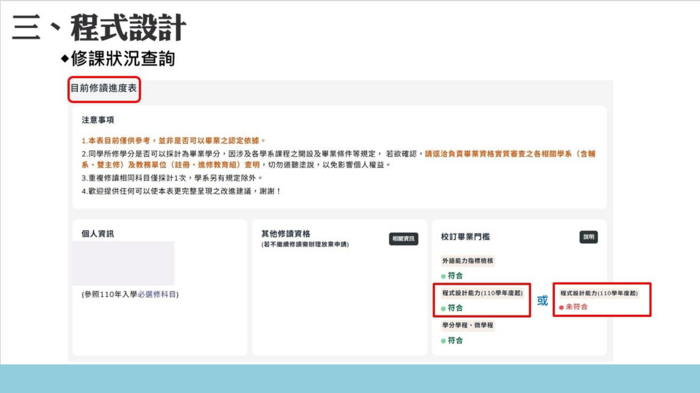Open the 必選修科目 link
Image resolution: width=700 pixels, height=393 pixels.
pos(157,294)
